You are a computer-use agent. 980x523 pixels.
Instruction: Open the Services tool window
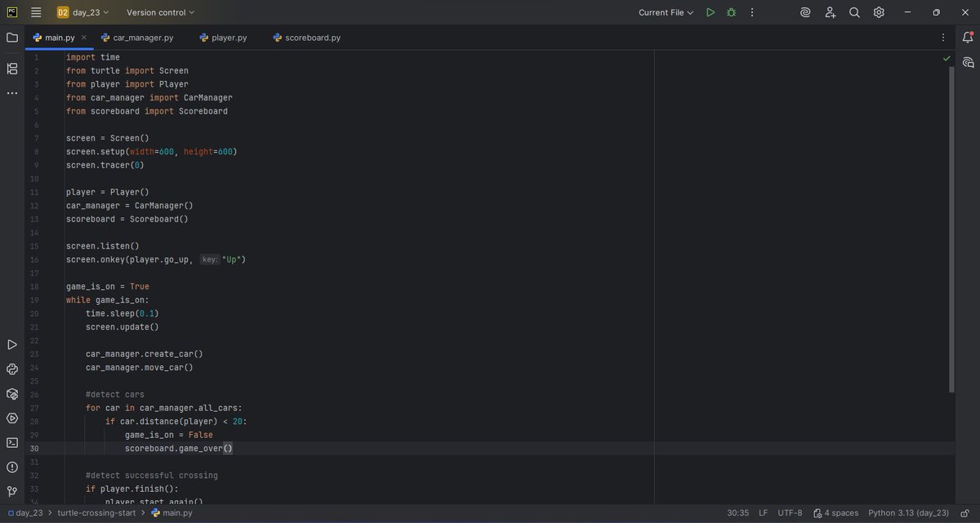tap(11, 418)
